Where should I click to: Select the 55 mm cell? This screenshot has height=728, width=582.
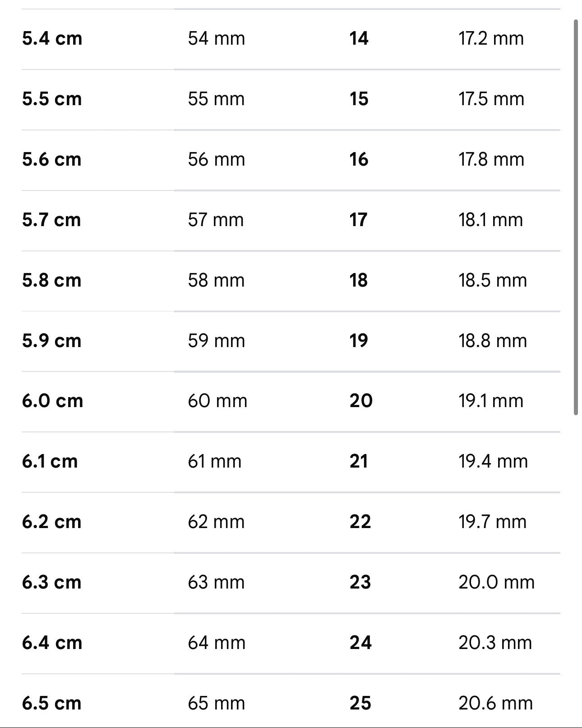coord(216,99)
